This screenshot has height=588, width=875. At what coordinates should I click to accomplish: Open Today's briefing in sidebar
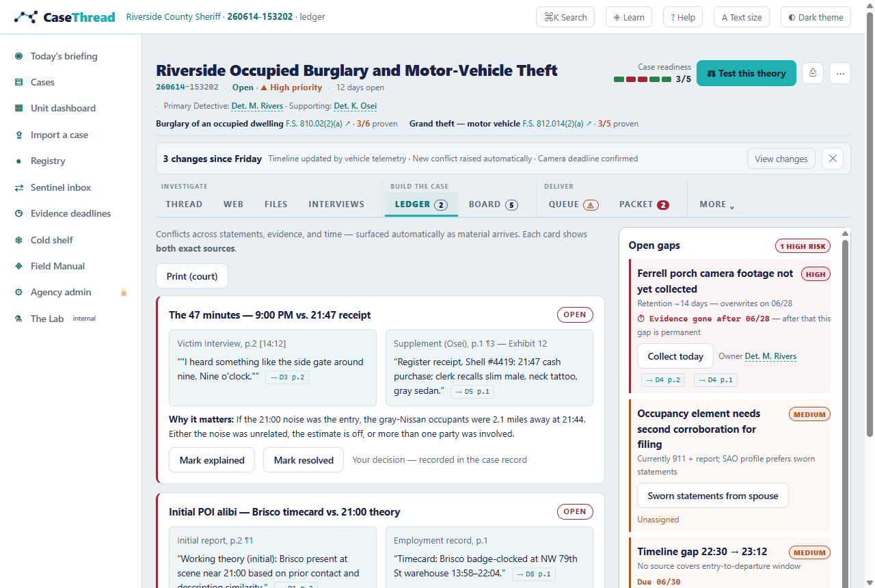point(64,56)
